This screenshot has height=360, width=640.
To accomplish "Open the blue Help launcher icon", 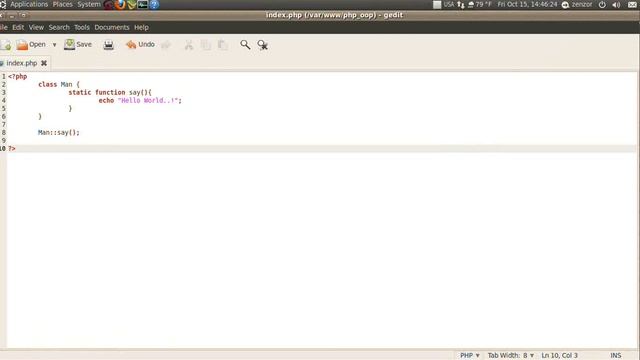I will tap(154, 5).
